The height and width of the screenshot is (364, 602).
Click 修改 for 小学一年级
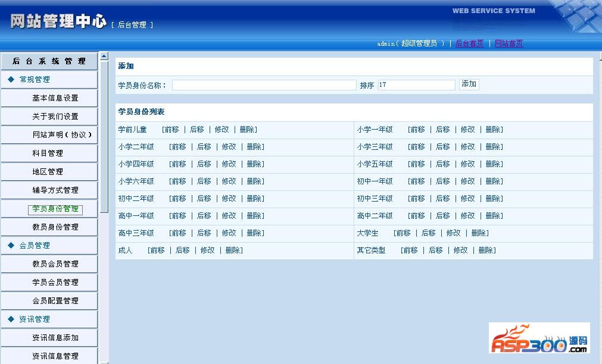467,130
